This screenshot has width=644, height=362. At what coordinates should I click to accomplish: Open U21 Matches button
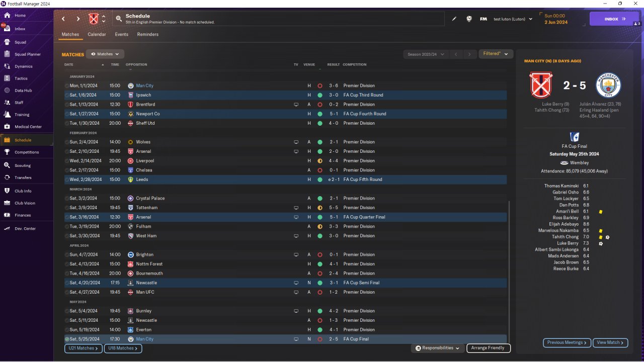click(84, 348)
